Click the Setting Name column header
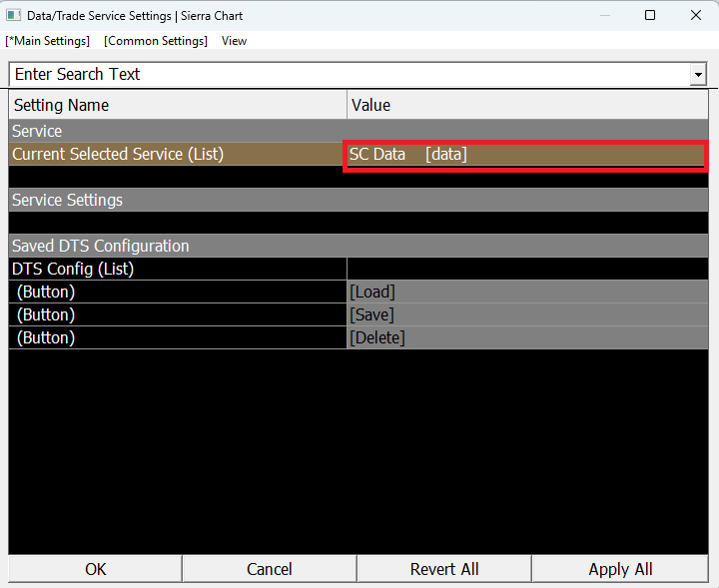The width and height of the screenshot is (719, 588). point(178,105)
